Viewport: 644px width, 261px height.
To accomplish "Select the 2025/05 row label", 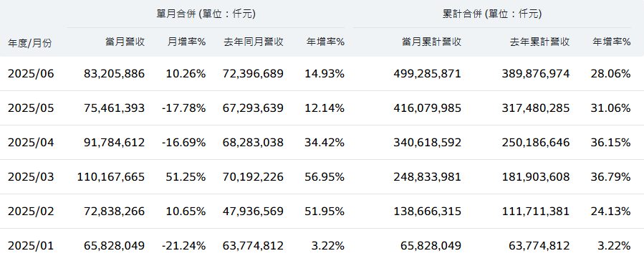I will 31,108.
